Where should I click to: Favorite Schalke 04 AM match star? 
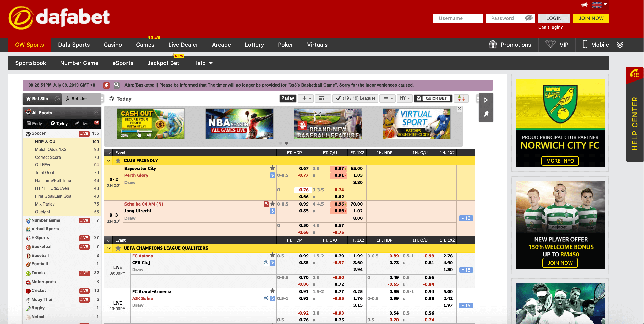[x=272, y=204]
